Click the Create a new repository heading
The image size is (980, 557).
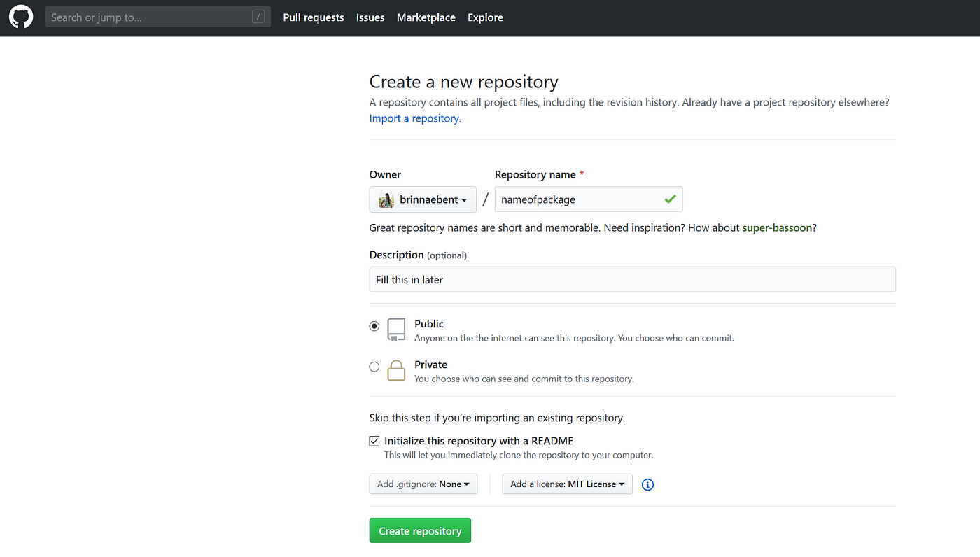point(464,82)
